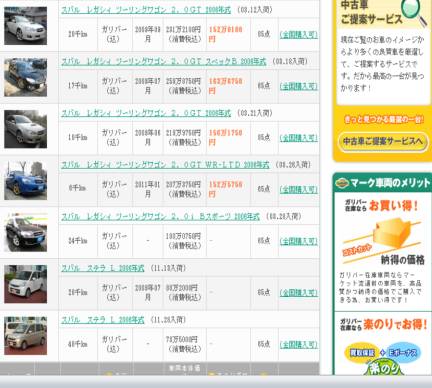432x388 pixels.
Task: Open the Legacy 2.0i Bスポーツ title link
Action: coord(160,217)
